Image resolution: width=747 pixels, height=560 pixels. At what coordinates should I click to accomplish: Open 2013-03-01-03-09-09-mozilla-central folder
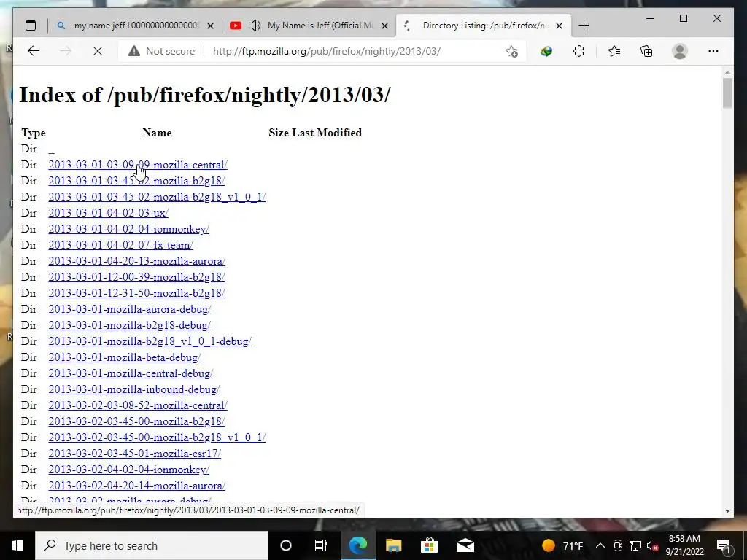pos(138,165)
